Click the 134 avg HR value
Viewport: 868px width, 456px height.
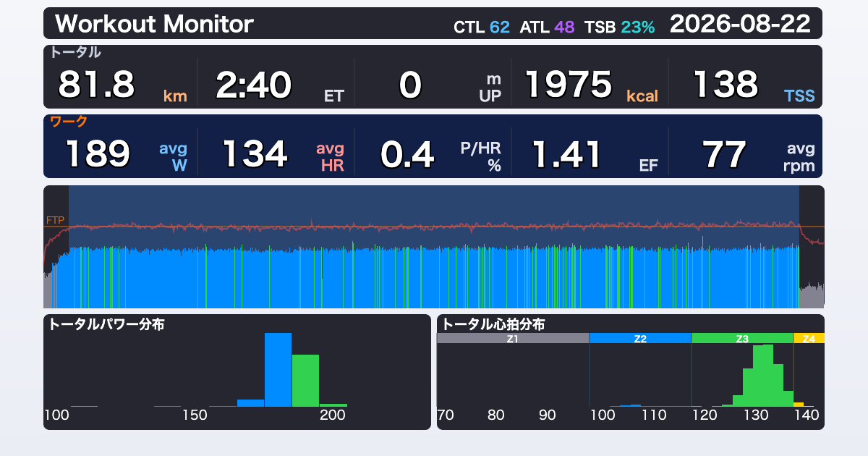pos(283,153)
